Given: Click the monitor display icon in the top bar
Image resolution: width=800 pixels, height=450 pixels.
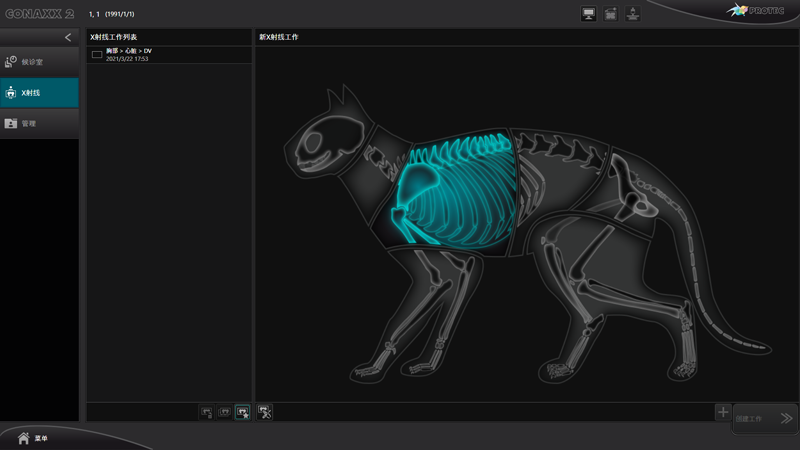Looking at the screenshot, I should 588,14.
